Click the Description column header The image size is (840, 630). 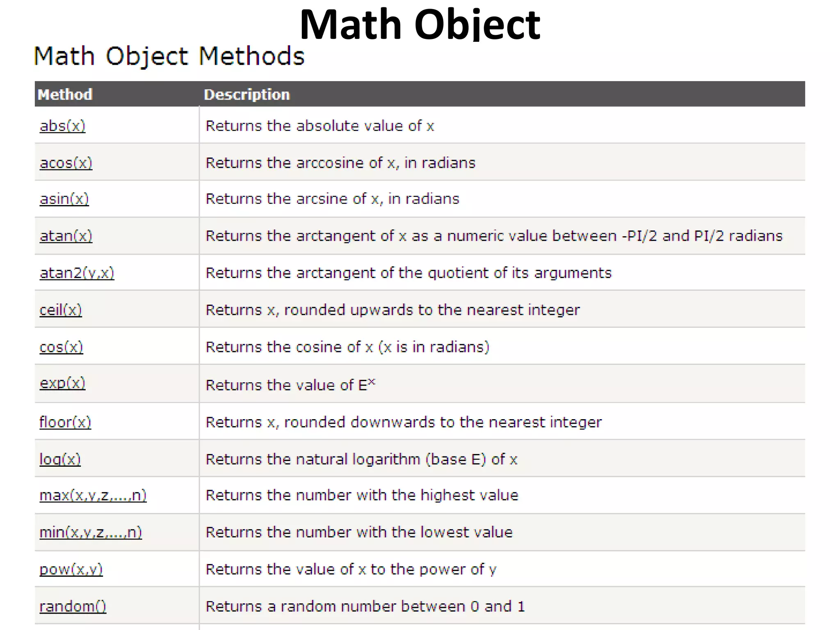point(247,94)
